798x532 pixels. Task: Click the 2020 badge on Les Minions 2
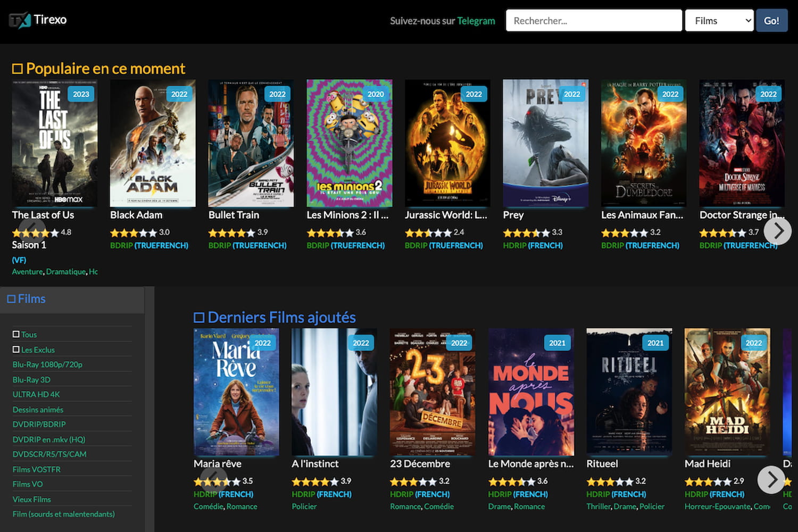[x=376, y=94]
